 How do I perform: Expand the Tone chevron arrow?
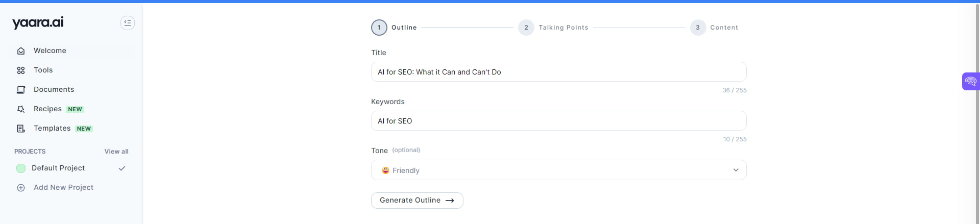click(736, 170)
